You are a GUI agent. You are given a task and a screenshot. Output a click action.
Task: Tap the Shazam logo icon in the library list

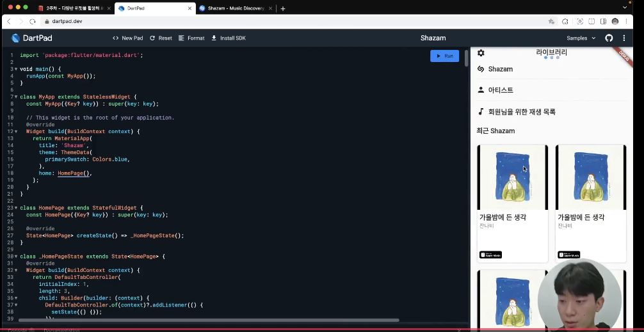[481, 69]
